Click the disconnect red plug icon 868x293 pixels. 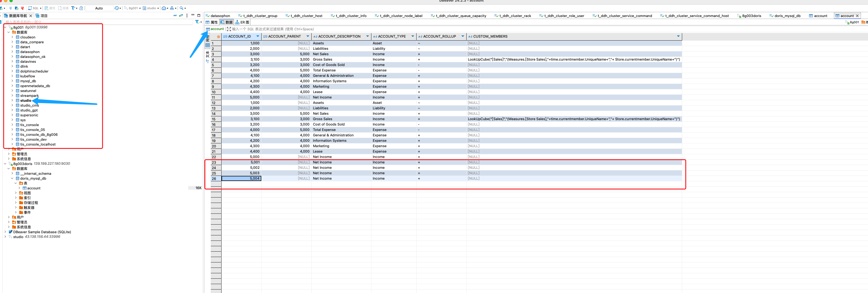coord(22,8)
